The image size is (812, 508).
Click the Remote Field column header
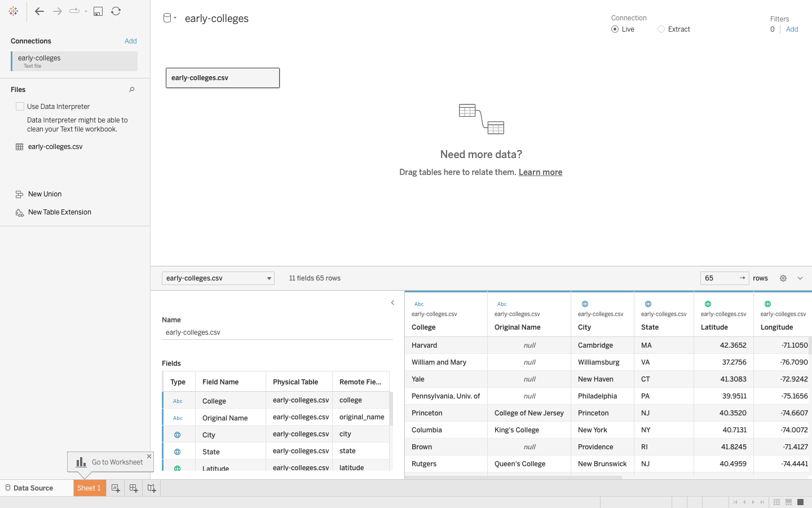click(x=360, y=382)
